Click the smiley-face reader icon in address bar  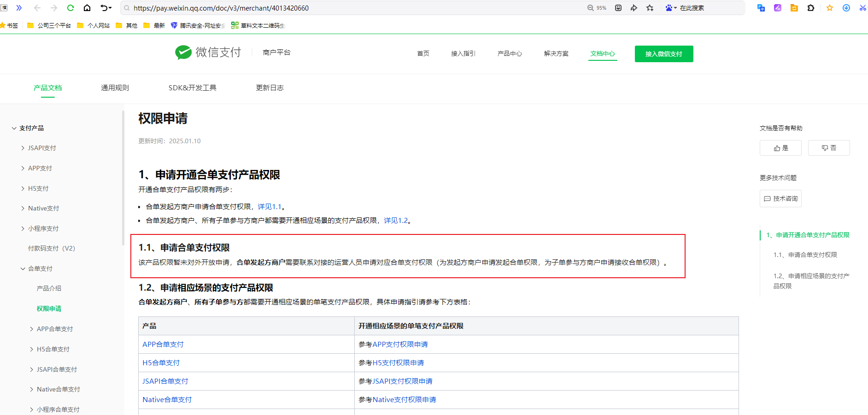(x=618, y=8)
